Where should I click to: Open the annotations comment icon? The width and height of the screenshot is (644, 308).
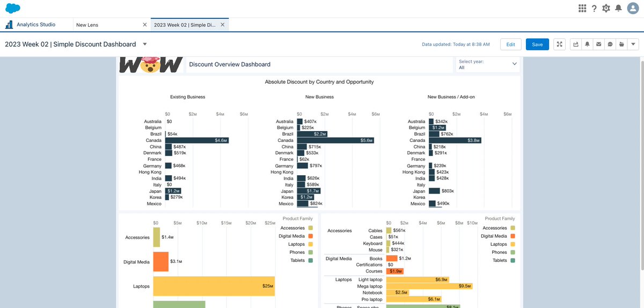610,45
